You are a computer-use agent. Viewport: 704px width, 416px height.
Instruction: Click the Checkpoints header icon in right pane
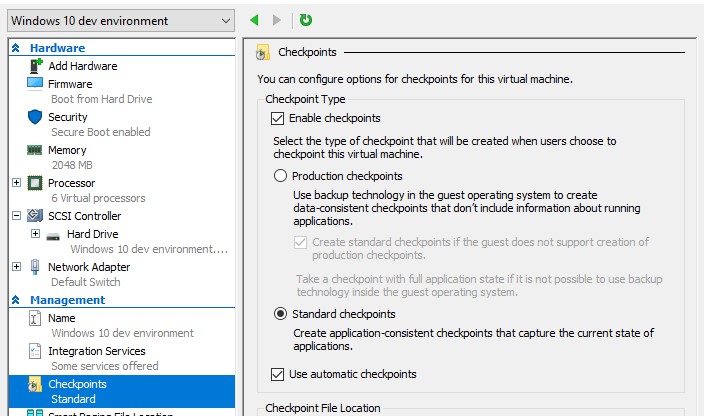pos(263,53)
